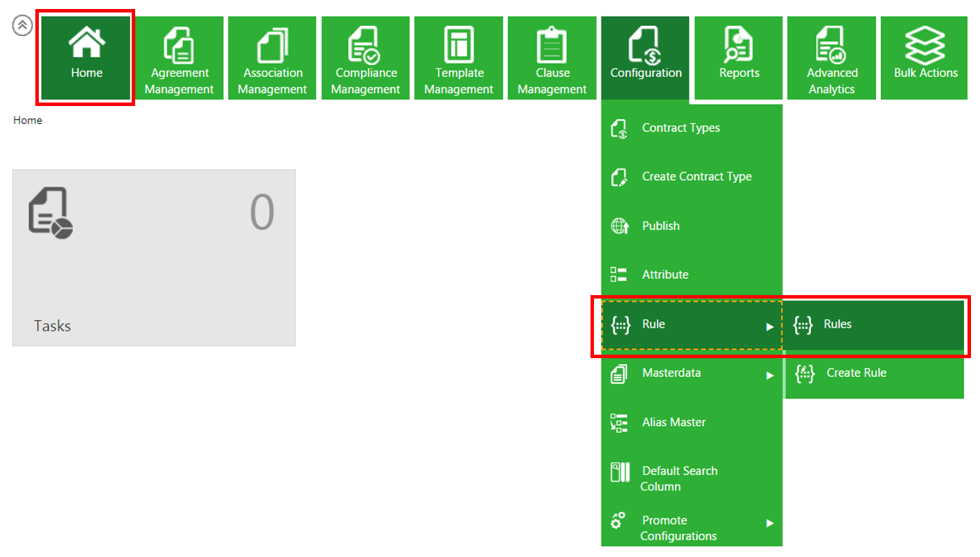The width and height of the screenshot is (980, 557).
Task: Expand the Masterdata submenu arrow
Action: [769, 375]
